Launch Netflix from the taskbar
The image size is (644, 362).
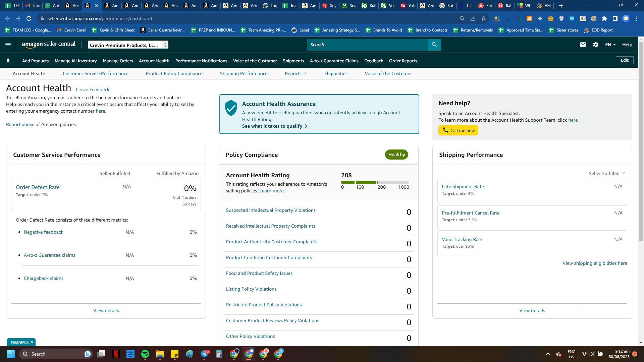click(116, 354)
